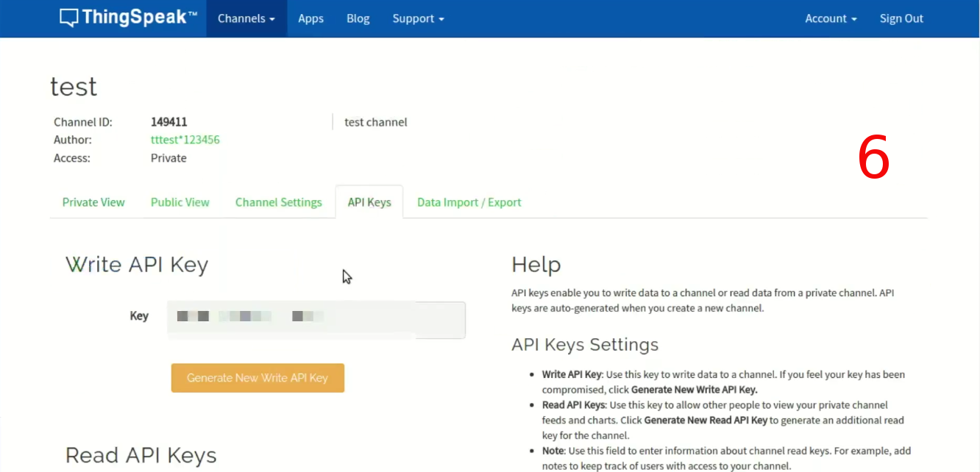Open the Channel Settings tab
This screenshot has width=980, height=472.
point(279,202)
